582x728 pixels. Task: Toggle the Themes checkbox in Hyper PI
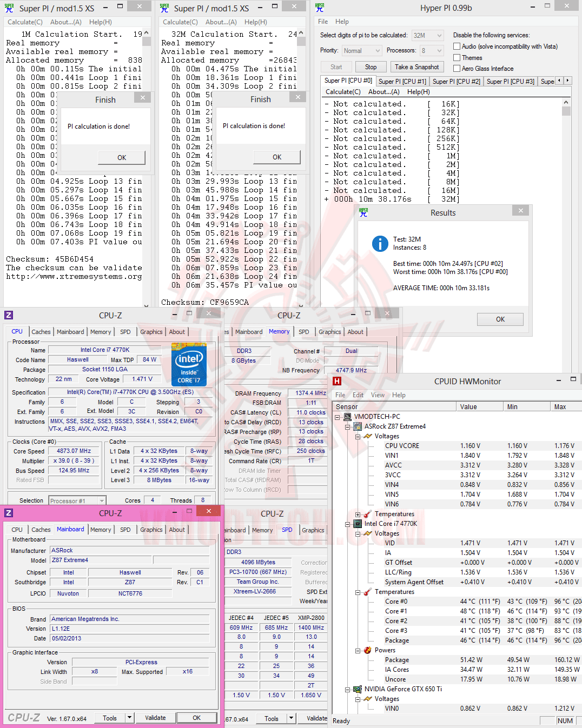pyautogui.click(x=457, y=57)
